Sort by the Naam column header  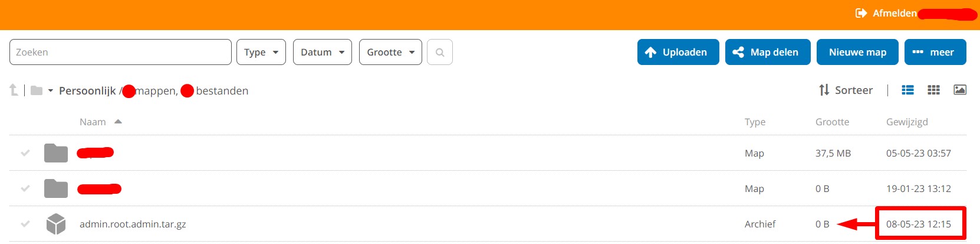[x=93, y=122]
